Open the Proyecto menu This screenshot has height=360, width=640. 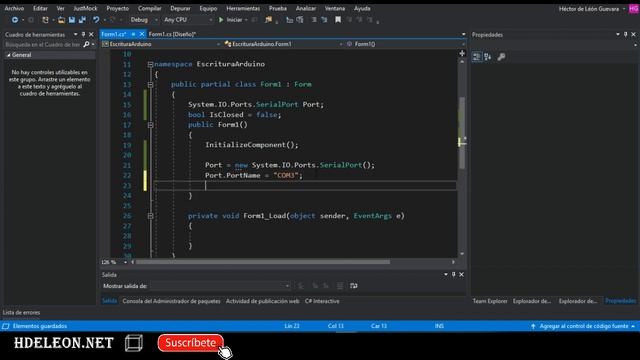(118, 8)
